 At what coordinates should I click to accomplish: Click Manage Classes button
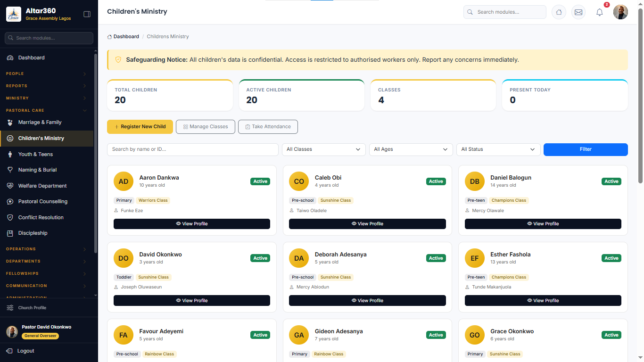pyautogui.click(x=206, y=127)
